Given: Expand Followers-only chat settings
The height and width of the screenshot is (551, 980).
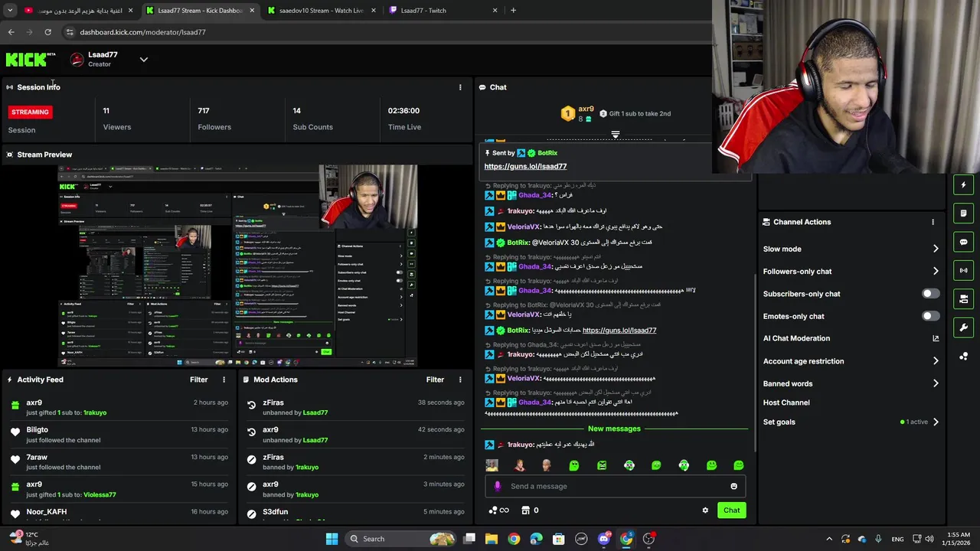Looking at the screenshot, I should point(936,271).
